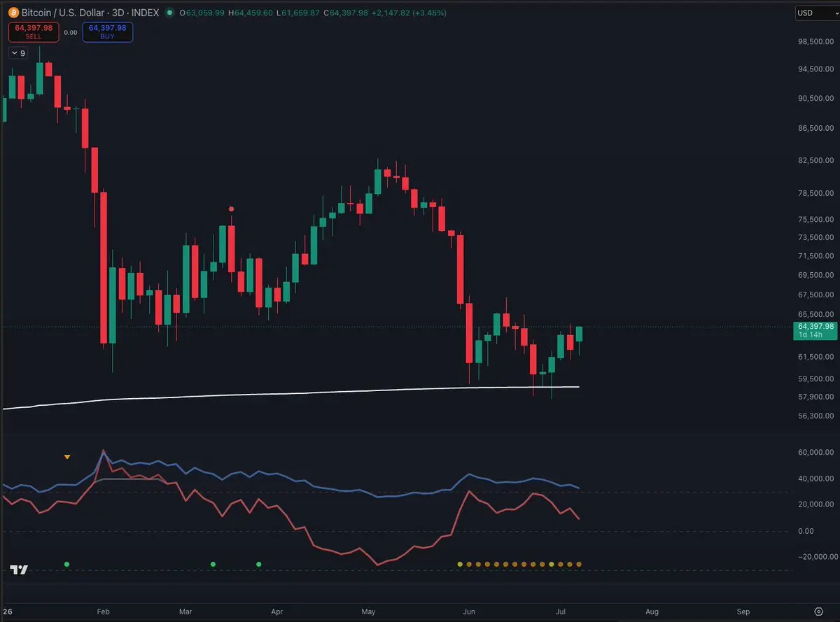
Task: Click the low value L61,659.87
Action: point(299,13)
